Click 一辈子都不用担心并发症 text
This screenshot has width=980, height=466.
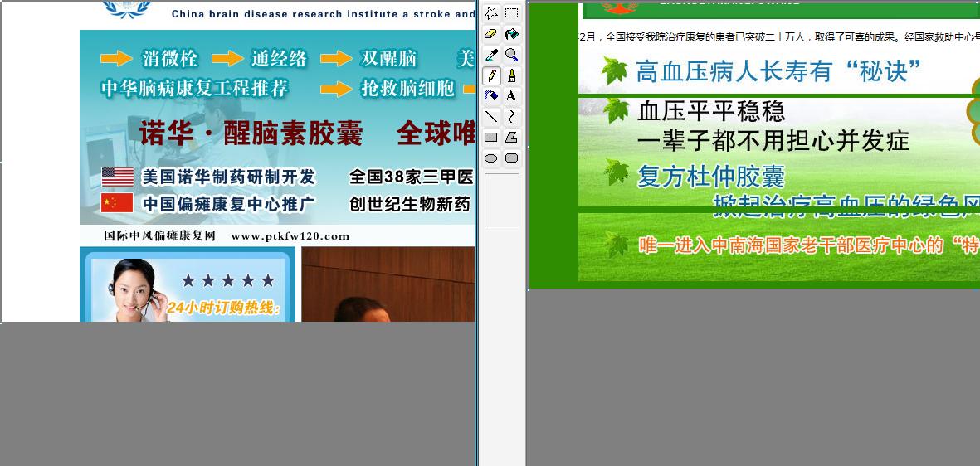pos(773,141)
